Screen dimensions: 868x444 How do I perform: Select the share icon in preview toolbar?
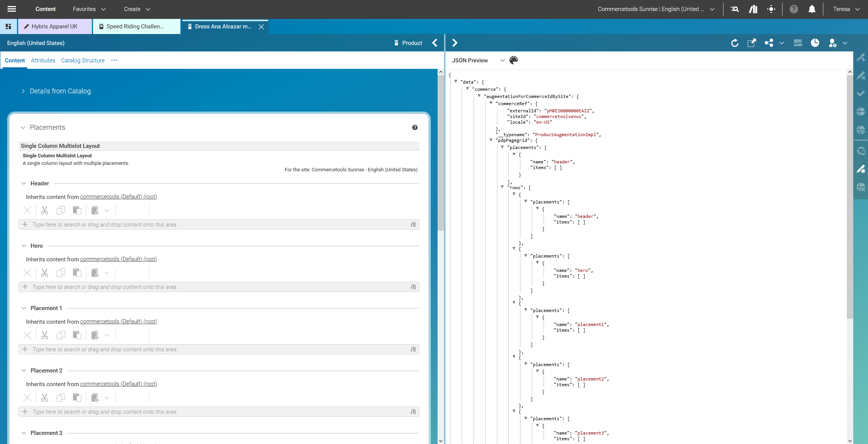coord(769,43)
